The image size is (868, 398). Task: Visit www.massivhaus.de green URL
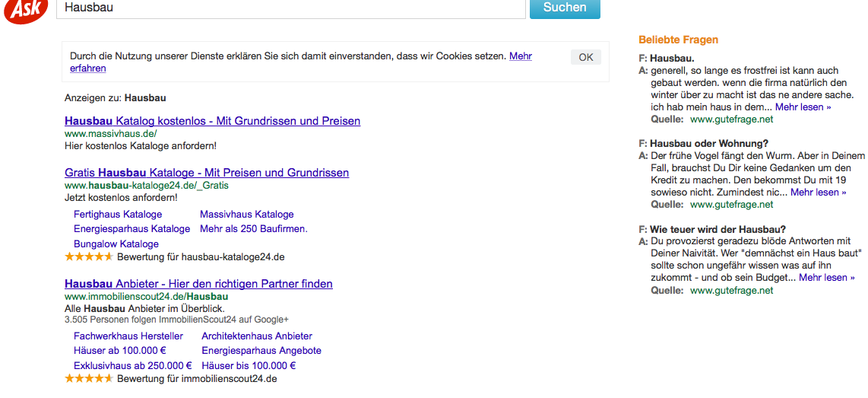(x=111, y=134)
